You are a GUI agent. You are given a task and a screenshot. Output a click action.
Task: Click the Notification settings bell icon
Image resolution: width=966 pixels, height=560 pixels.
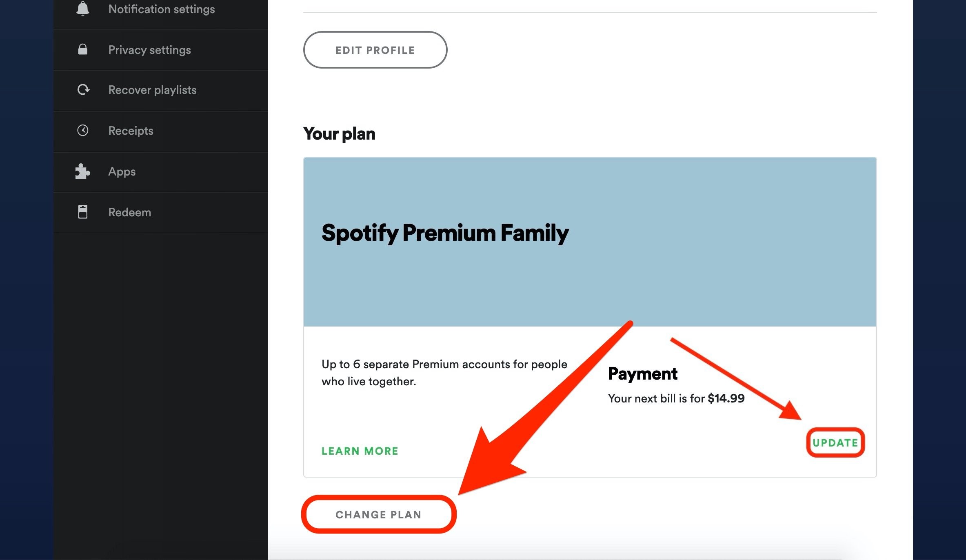coord(83,8)
